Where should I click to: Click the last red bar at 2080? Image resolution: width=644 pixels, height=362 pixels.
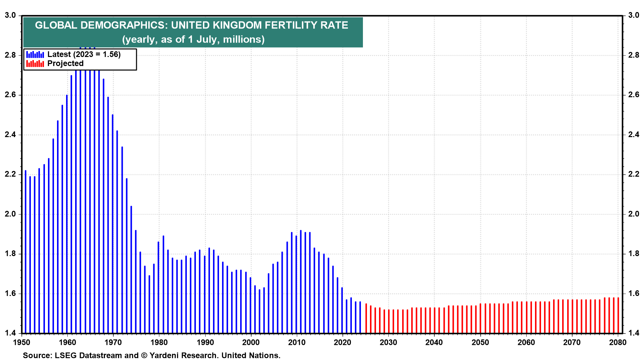pos(618,315)
